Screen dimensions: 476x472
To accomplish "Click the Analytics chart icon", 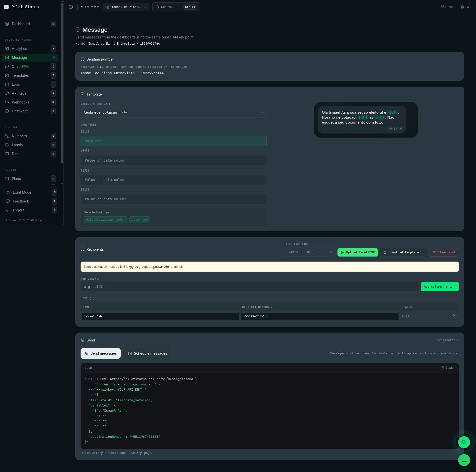I will 7,49.
